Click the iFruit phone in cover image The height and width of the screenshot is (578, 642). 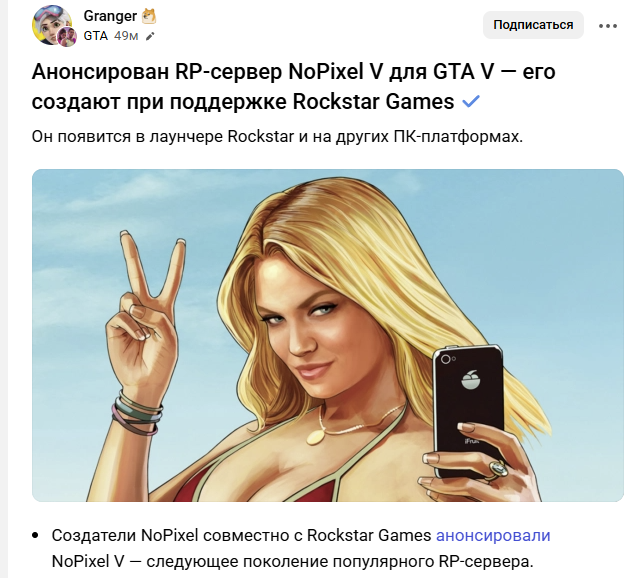click(470, 411)
